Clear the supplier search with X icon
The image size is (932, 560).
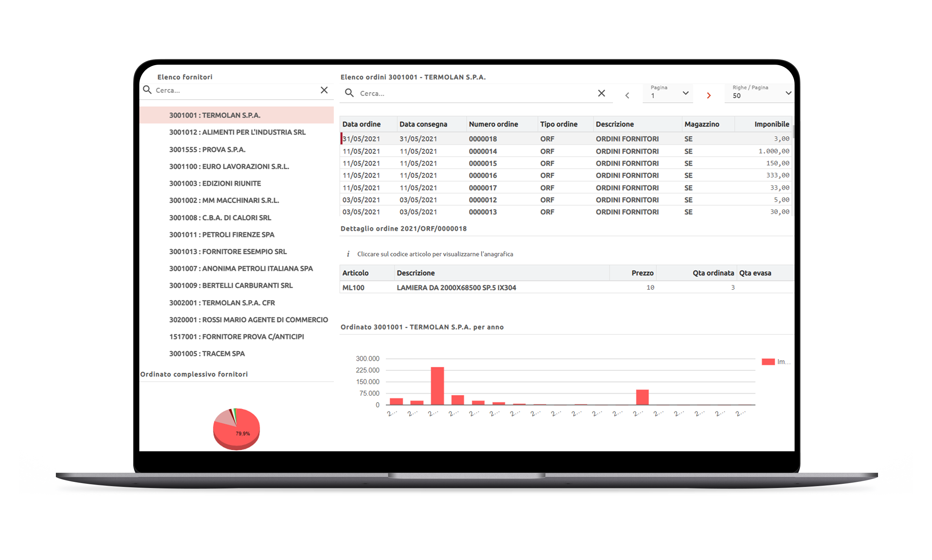pyautogui.click(x=324, y=90)
